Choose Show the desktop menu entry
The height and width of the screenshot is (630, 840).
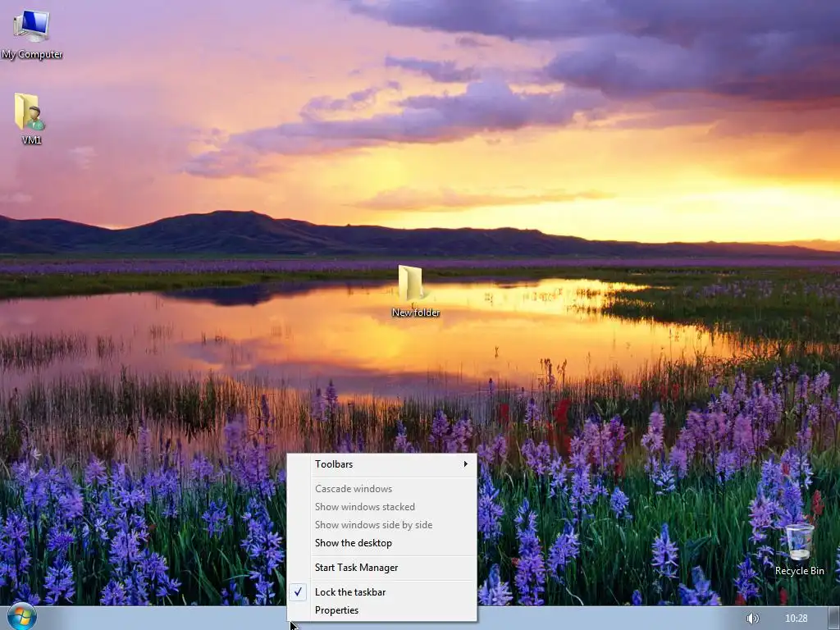[x=382, y=543]
